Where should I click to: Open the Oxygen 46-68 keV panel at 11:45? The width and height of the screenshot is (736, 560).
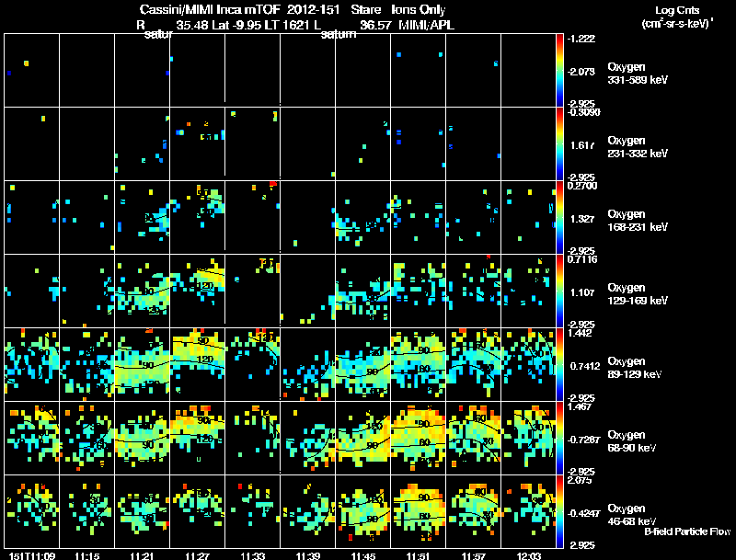pos(363,511)
